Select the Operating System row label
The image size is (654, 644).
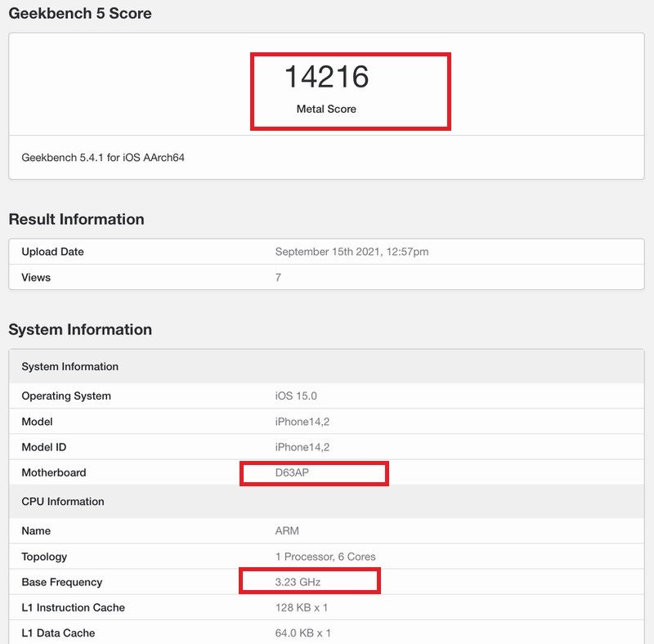[66, 396]
